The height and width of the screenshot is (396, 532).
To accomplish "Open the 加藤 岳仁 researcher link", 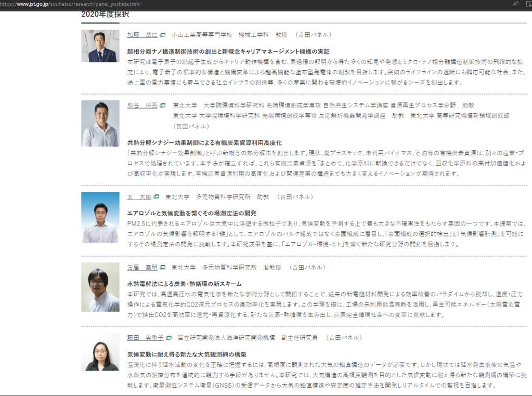I will coord(142,35).
